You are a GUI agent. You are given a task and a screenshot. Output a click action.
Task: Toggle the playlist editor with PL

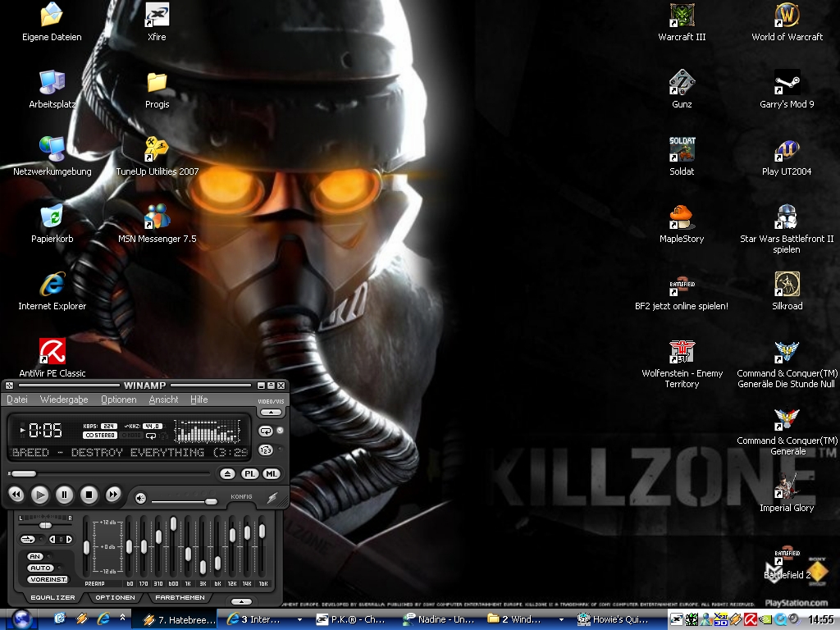pyautogui.click(x=249, y=473)
